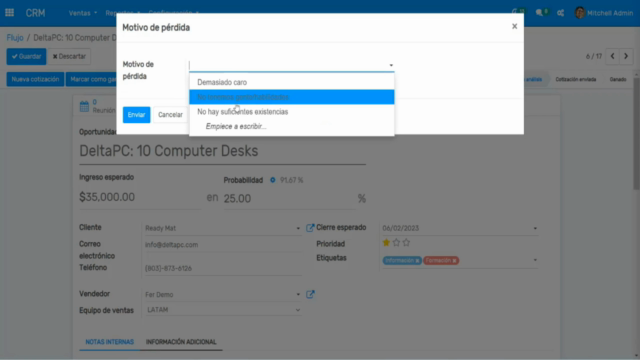Click the debug tools icon
Screen dimensions: 640x360
pyautogui.click(x=560, y=13)
